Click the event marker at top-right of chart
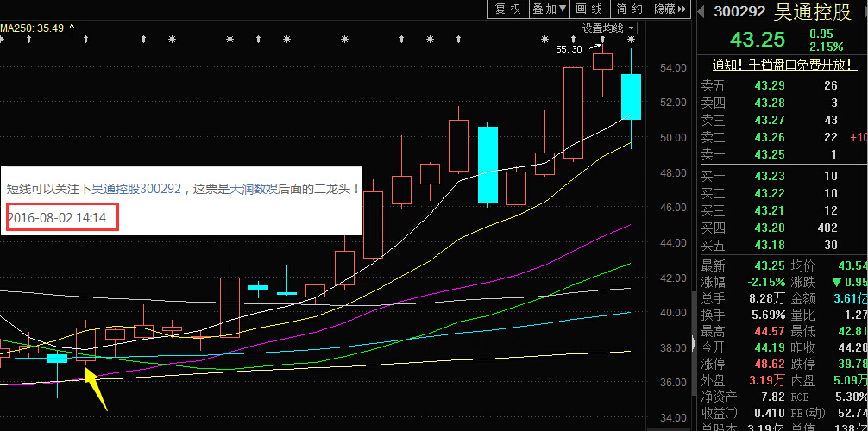 coord(631,40)
